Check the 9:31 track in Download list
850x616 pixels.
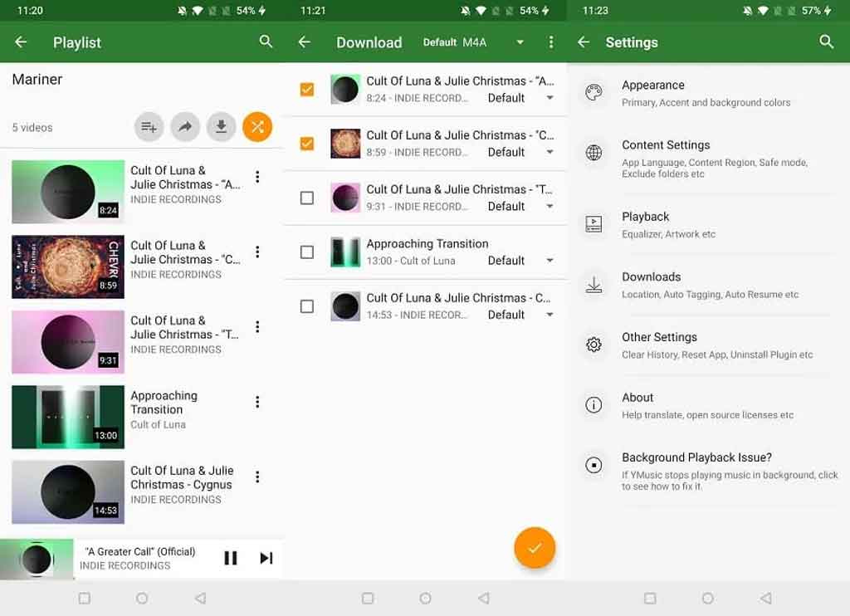[307, 198]
